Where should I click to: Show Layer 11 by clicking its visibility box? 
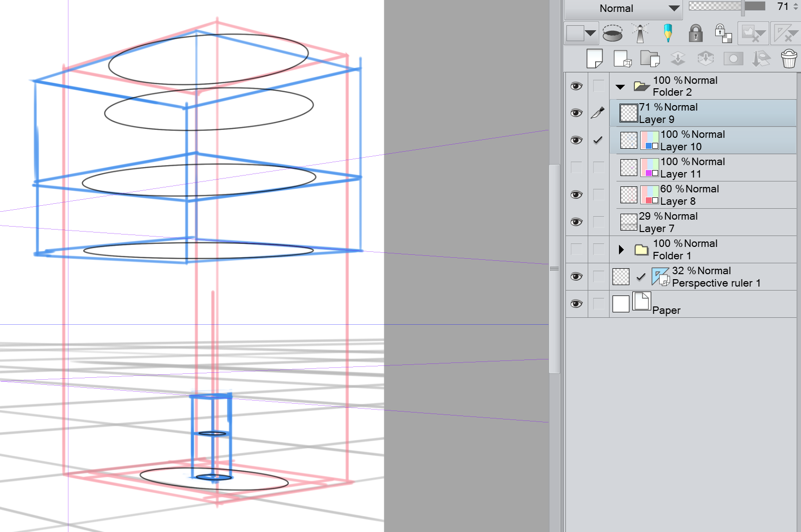coord(576,168)
